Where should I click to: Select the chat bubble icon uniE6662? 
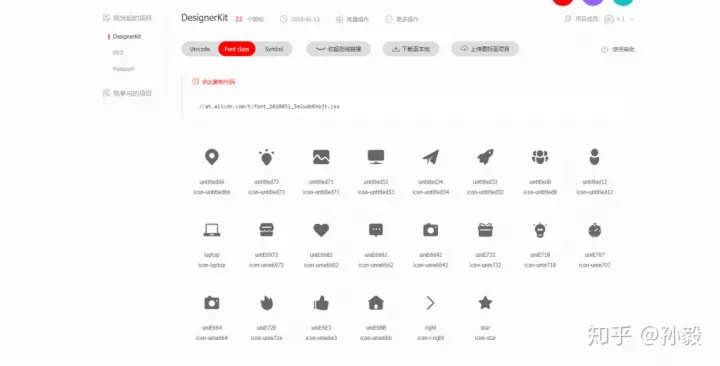(x=376, y=230)
